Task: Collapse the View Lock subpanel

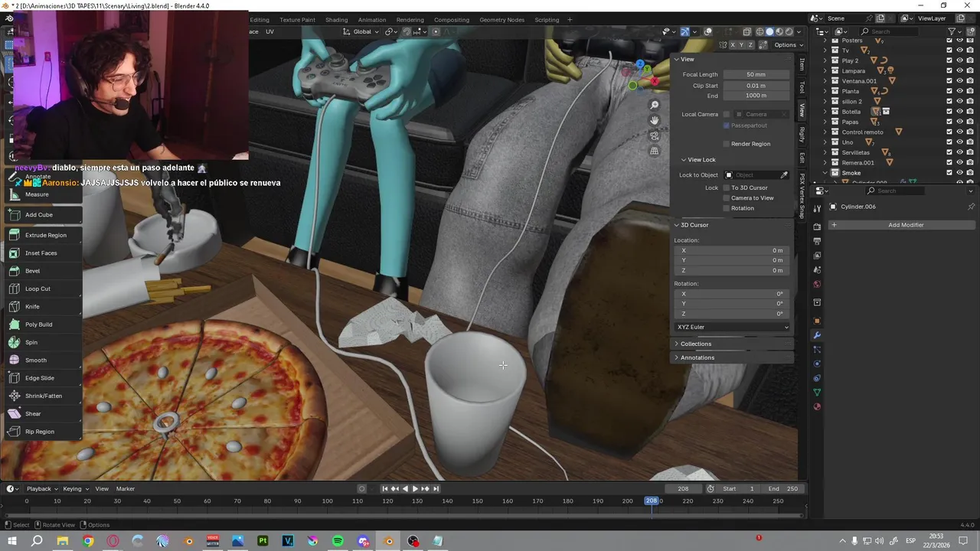Action: coord(698,160)
